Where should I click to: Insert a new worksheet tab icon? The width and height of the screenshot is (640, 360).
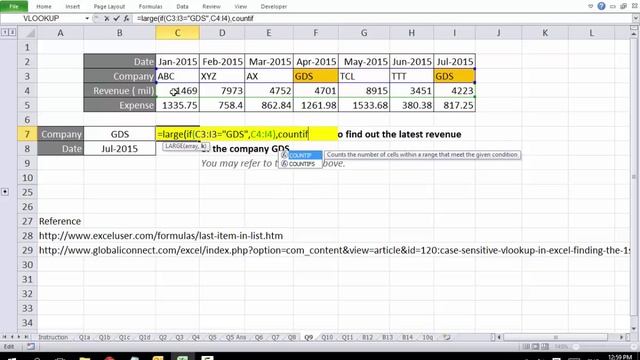point(447,337)
